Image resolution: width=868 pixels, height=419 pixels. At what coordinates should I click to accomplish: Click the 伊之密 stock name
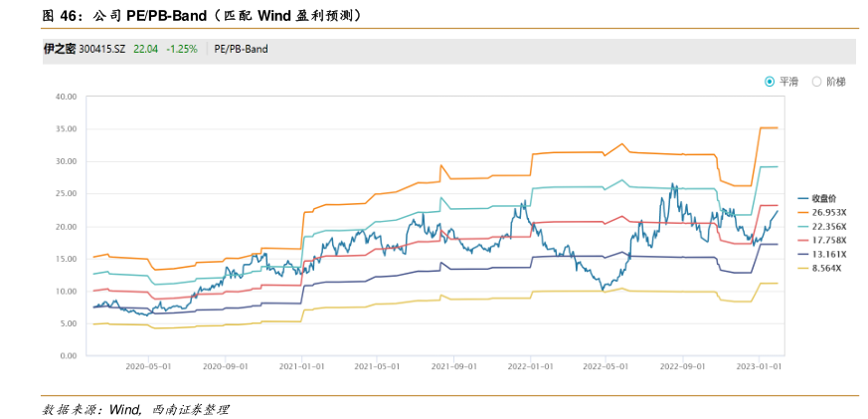click(59, 48)
